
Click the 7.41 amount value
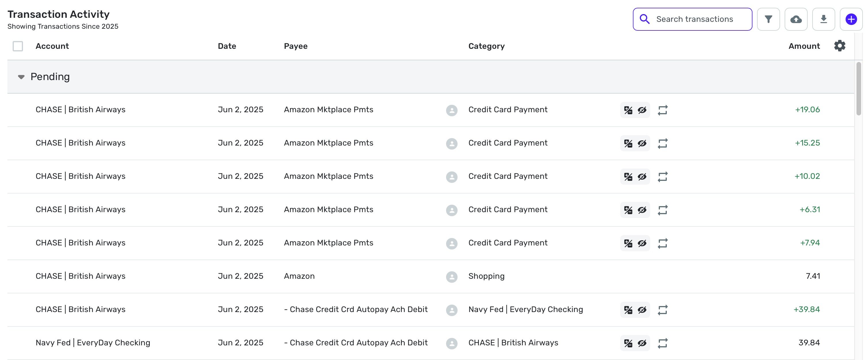point(813,276)
